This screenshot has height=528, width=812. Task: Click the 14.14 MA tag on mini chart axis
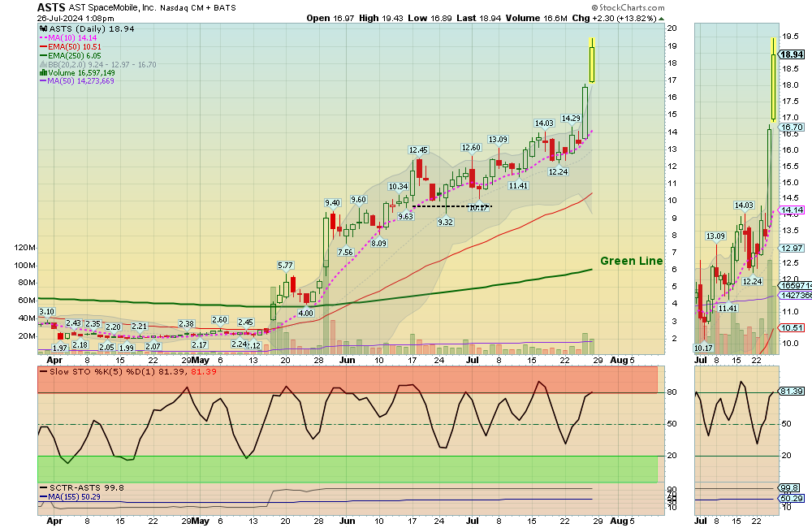point(793,210)
